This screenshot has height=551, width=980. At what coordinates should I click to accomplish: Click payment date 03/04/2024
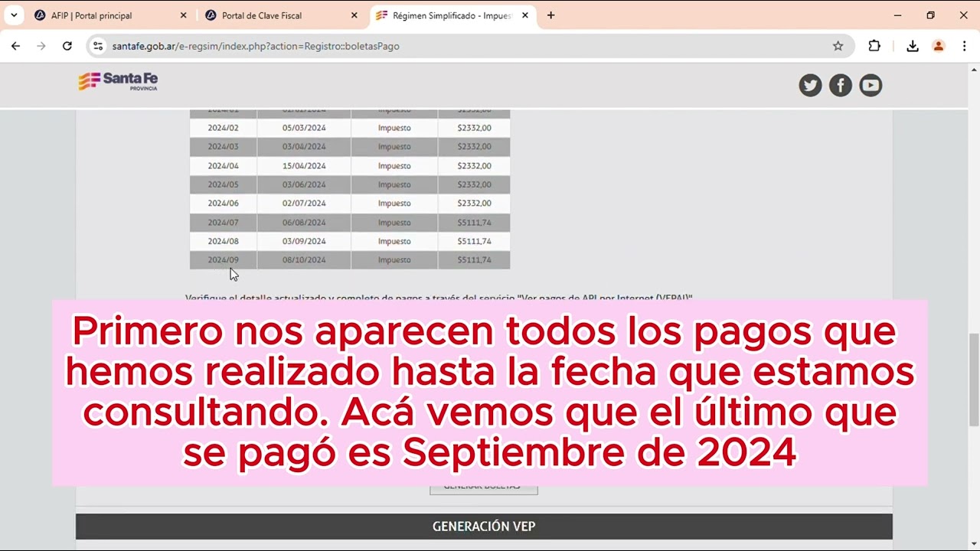[304, 146]
